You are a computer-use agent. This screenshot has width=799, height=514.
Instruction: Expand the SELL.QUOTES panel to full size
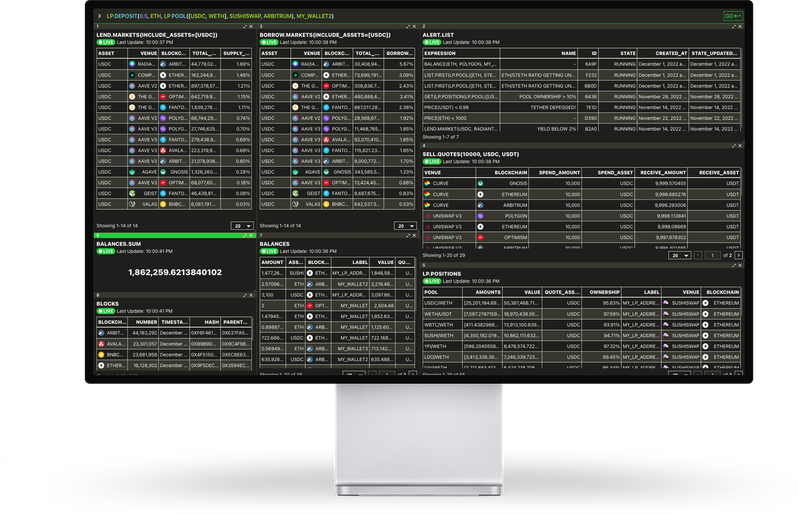coord(734,146)
